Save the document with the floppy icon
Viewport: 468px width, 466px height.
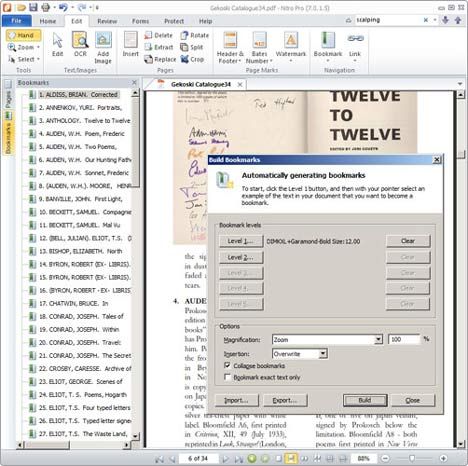pyautogui.click(x=33, y=7)
